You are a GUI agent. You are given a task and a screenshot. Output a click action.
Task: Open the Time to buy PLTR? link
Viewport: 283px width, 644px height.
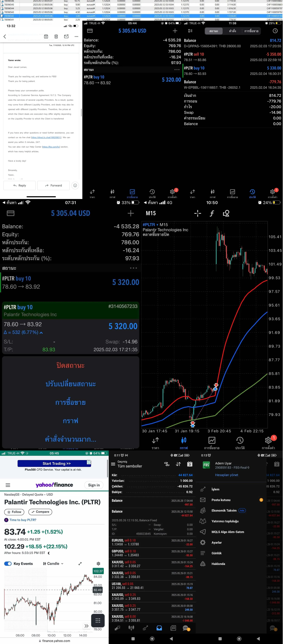click(x=23, y=520)
